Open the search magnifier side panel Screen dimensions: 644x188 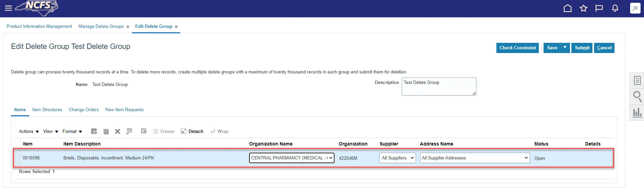coord(637,97)
